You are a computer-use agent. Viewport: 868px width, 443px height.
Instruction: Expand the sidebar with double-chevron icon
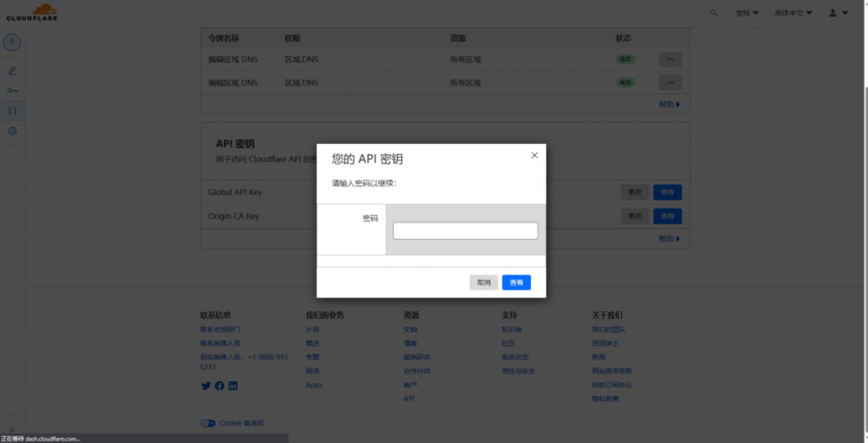pos(12,429)
